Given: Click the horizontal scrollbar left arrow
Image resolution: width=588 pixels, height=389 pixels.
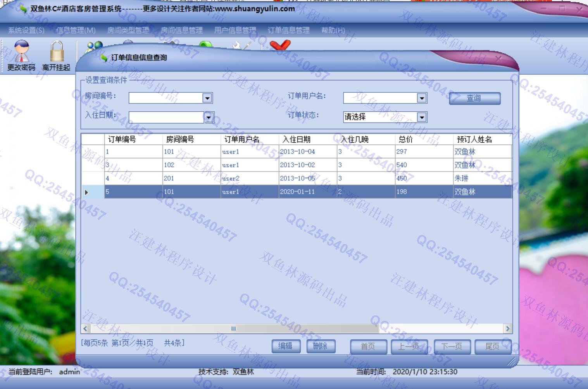Looking at the screenshot, I should [85, 328].
